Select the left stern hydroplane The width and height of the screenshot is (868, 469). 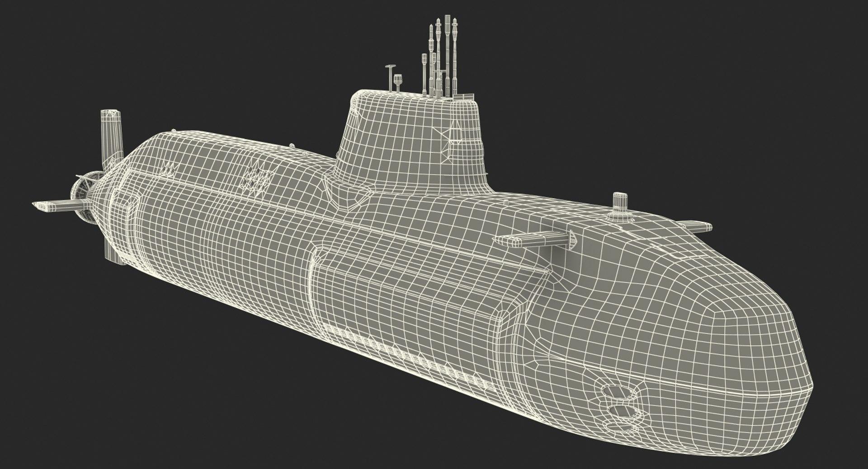(x=51, y=206)
